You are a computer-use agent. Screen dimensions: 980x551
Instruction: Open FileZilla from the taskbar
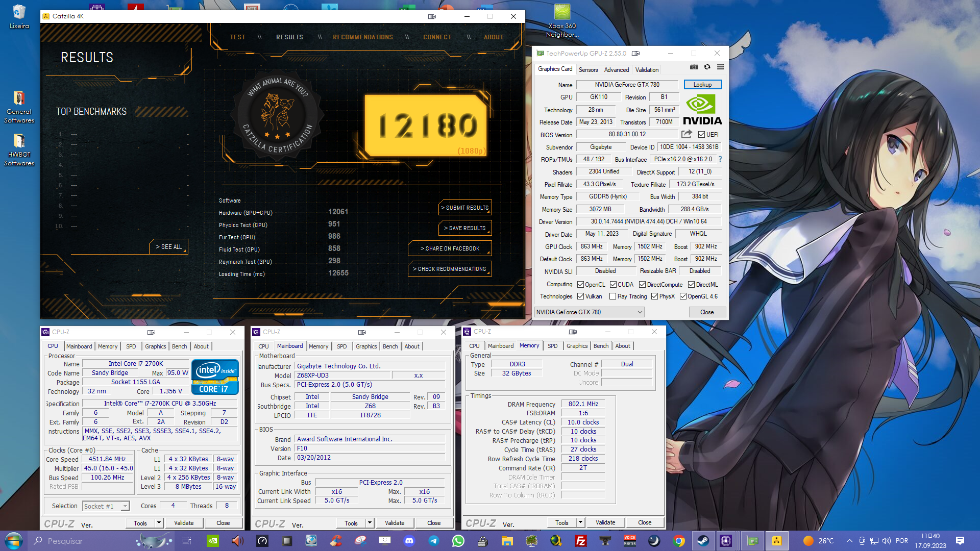(x=580, y=541)
